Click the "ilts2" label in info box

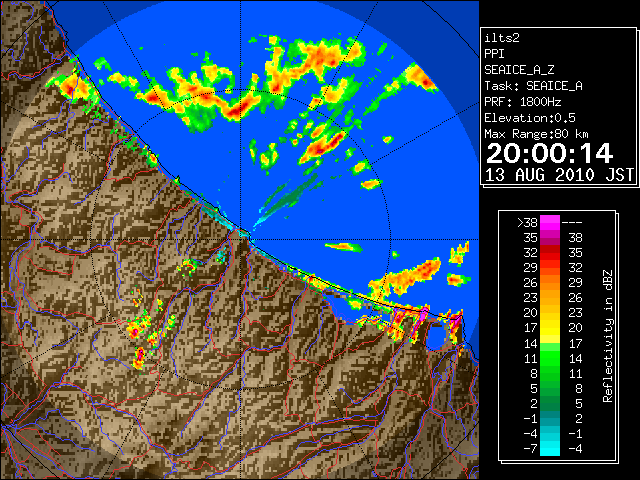tap(502, 38)
